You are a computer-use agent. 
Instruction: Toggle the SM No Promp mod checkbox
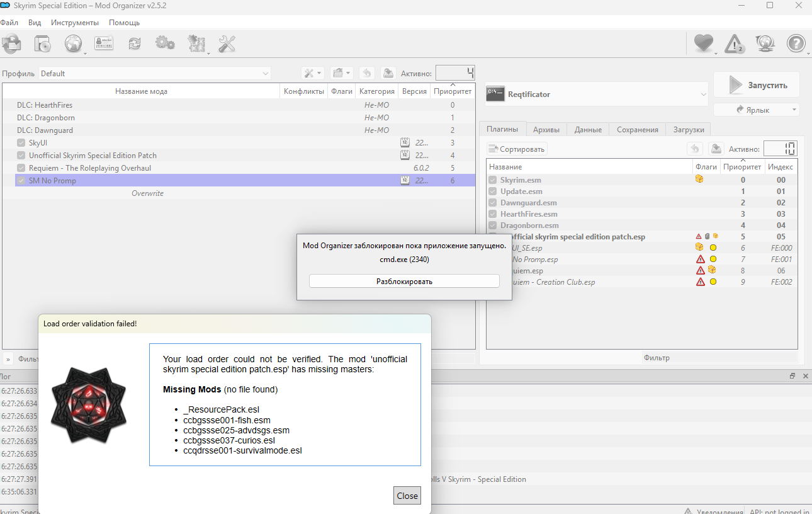(21, 181)
